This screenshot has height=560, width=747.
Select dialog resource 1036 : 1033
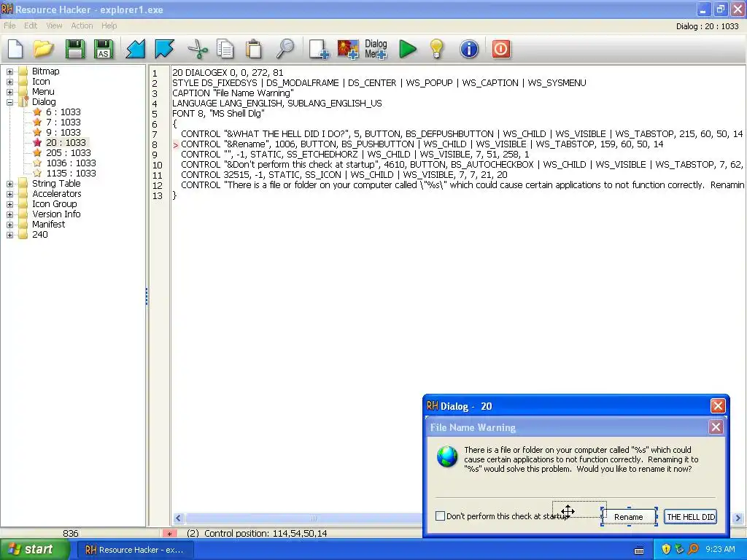(x=71, y=163)
